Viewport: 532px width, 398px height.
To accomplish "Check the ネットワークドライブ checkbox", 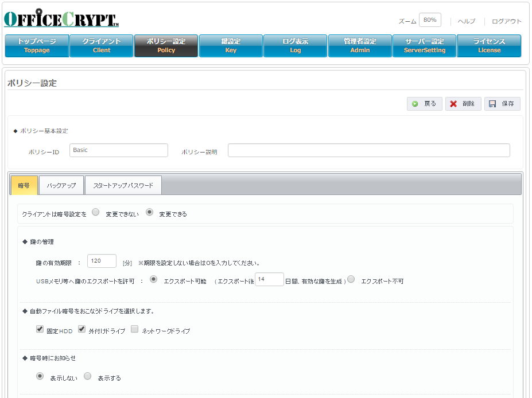I will tap(135, 329).
